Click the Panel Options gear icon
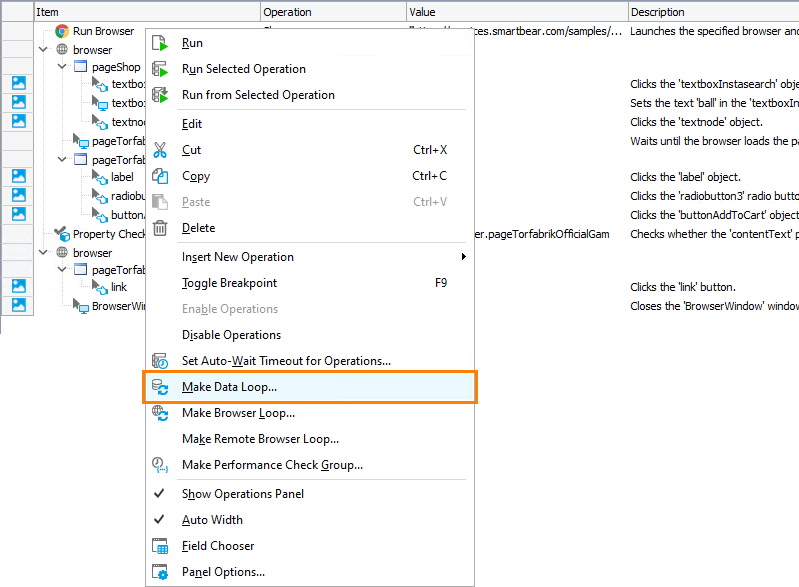Viewport: 799px width, 587px height. point(160,572)
